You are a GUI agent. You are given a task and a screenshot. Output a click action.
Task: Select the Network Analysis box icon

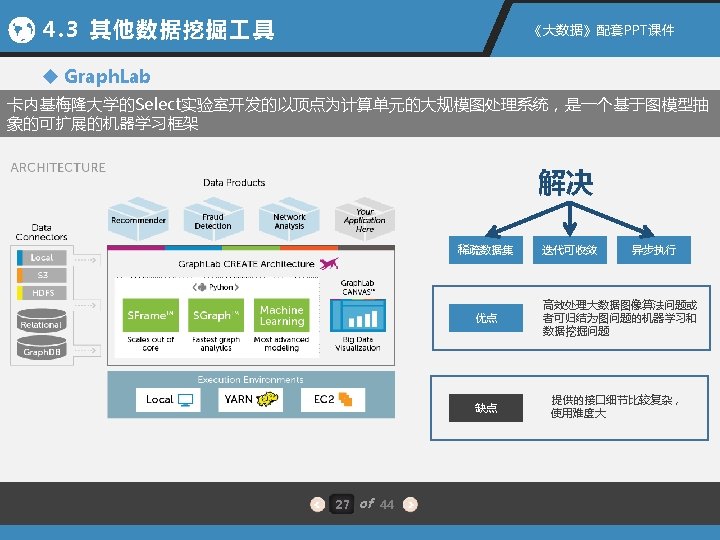tap(289, 219)
